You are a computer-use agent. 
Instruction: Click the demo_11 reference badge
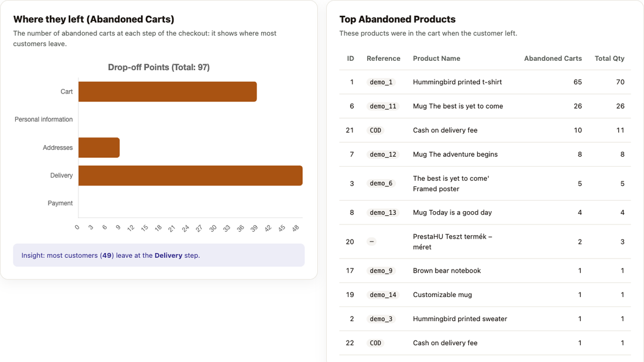[x=383, y=106]
